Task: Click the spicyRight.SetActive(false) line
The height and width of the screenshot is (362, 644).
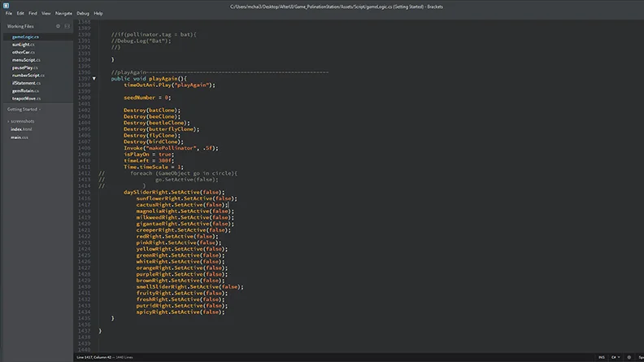Action: tap(181, 312)
